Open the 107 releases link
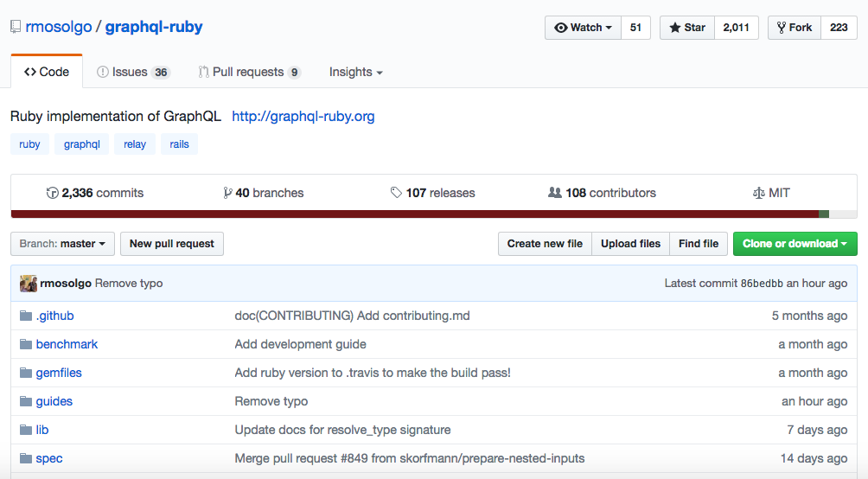This screenshot has height=479, width=868. click(433, 193)
